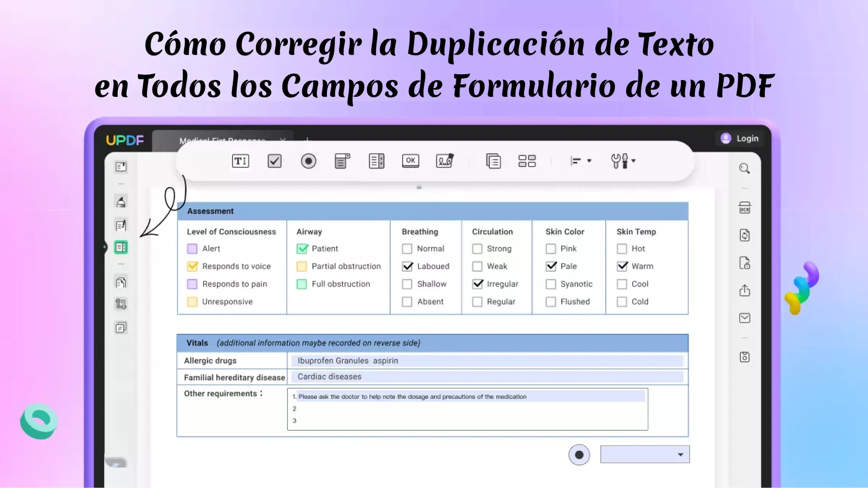Select the Signature field tool
Image resolution: width=868 pixels, height=488 pixels.
click(x=445, y=161)
